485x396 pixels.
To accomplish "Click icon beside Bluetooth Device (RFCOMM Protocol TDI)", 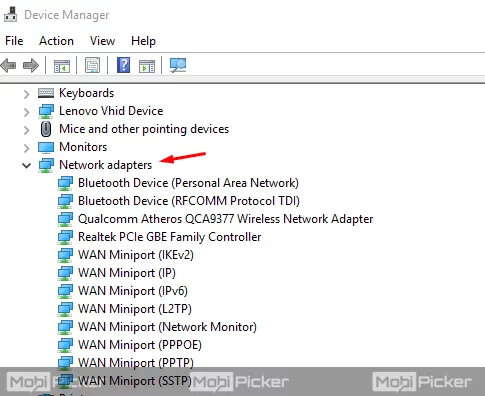I will coord(65,201).
